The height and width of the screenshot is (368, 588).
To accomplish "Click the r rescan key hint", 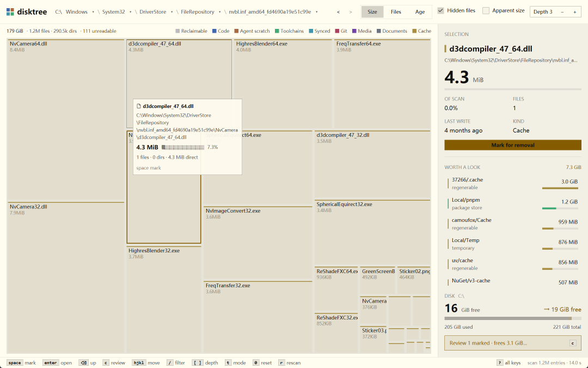I will pos(290,363).
